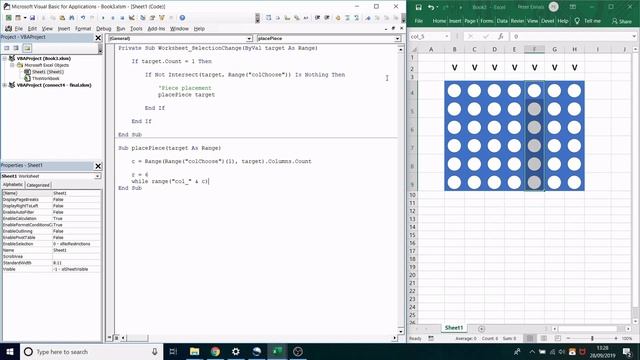Close the Project - VBAProject panel
This screenshot has height=360, width=640.
98,38
